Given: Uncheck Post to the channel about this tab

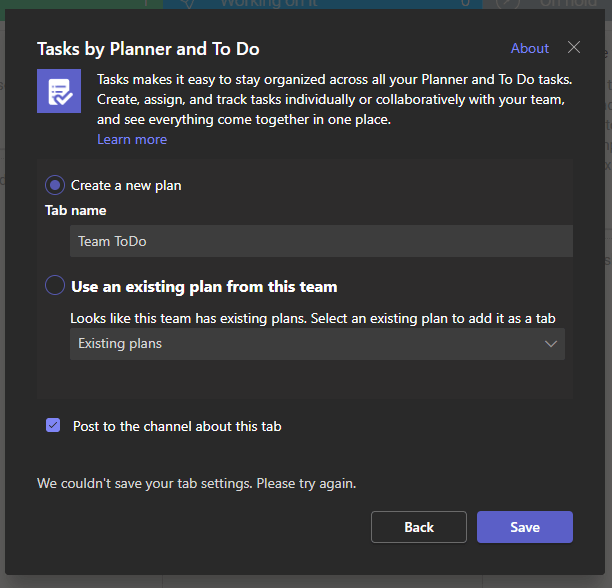Looking at the screenshot, I should click(53, 425).
